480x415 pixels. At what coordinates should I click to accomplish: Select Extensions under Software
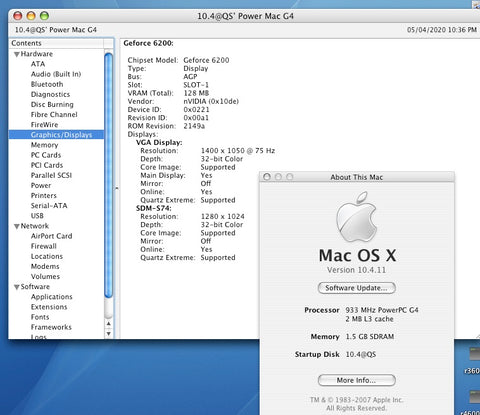pyautogui.click(x=49, y=307)
